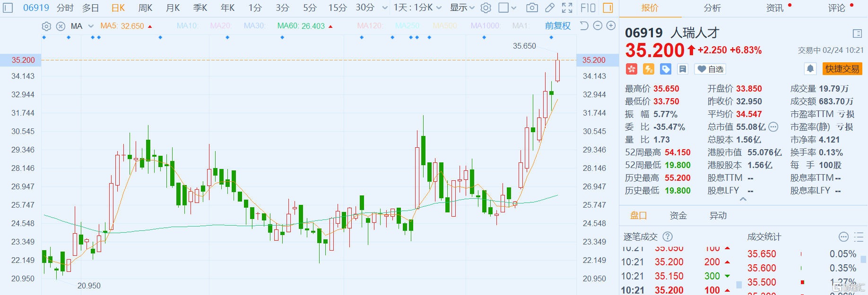Open the 资金 capital flow tab
Viewport: 868px width, 295px height.
point(678,216)
